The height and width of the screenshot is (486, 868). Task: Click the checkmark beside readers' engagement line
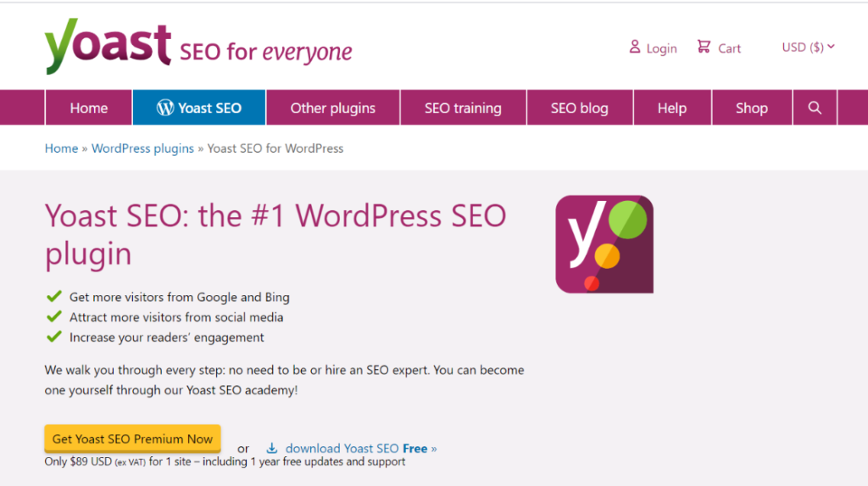[x=54, y=337]
